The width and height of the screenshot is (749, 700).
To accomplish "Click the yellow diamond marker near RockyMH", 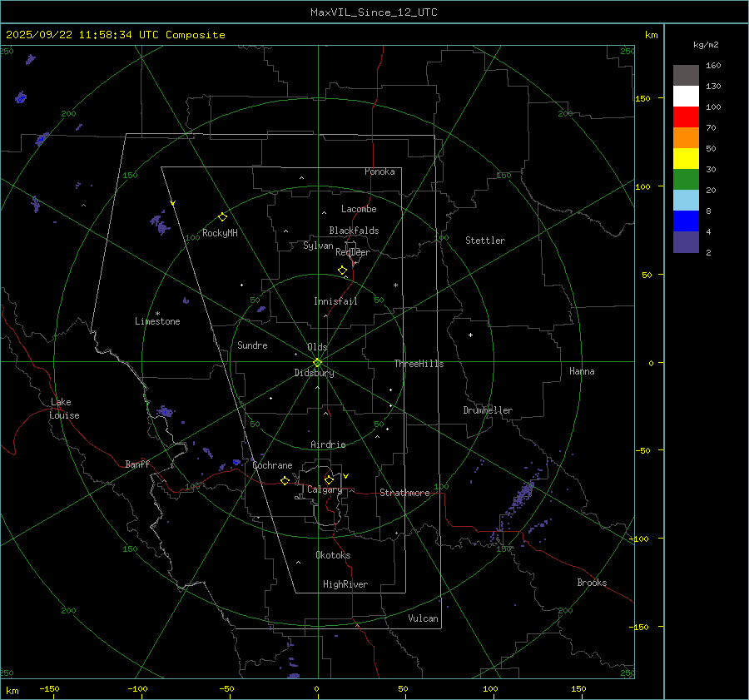I will (x=222, y=216).
